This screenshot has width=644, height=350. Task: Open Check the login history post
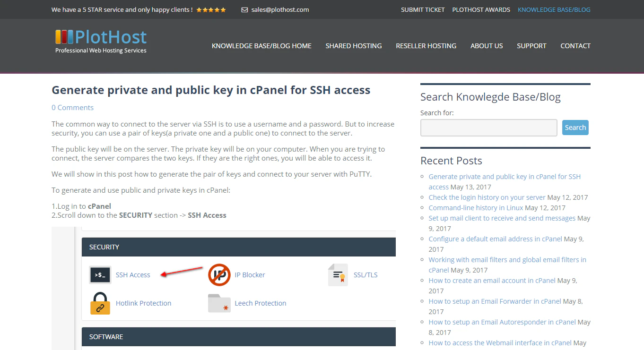coord(487,197)
